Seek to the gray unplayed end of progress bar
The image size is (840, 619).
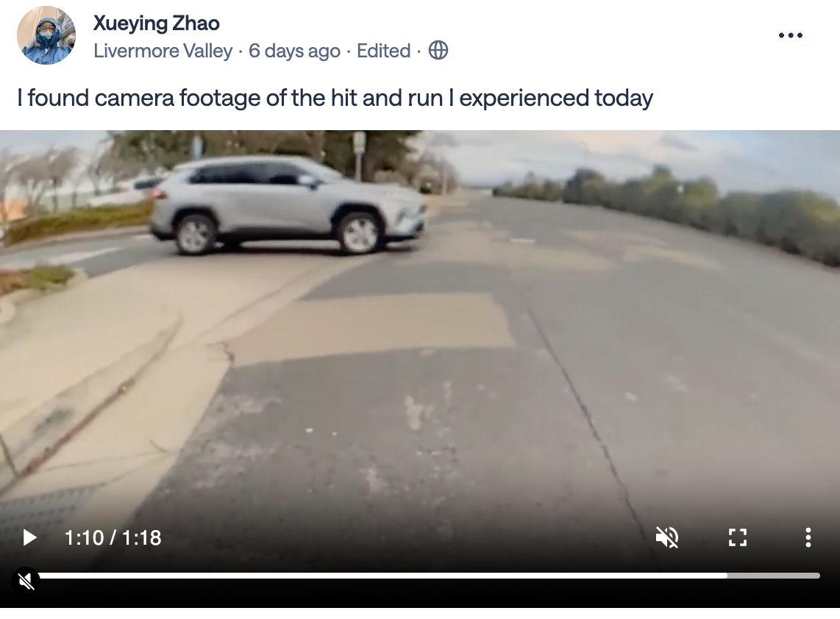point(774,576)
